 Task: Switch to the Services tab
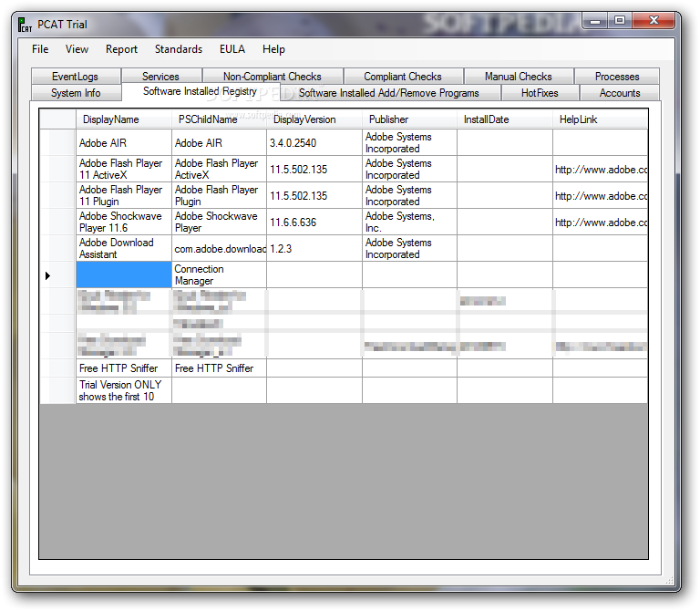[161, 77]
